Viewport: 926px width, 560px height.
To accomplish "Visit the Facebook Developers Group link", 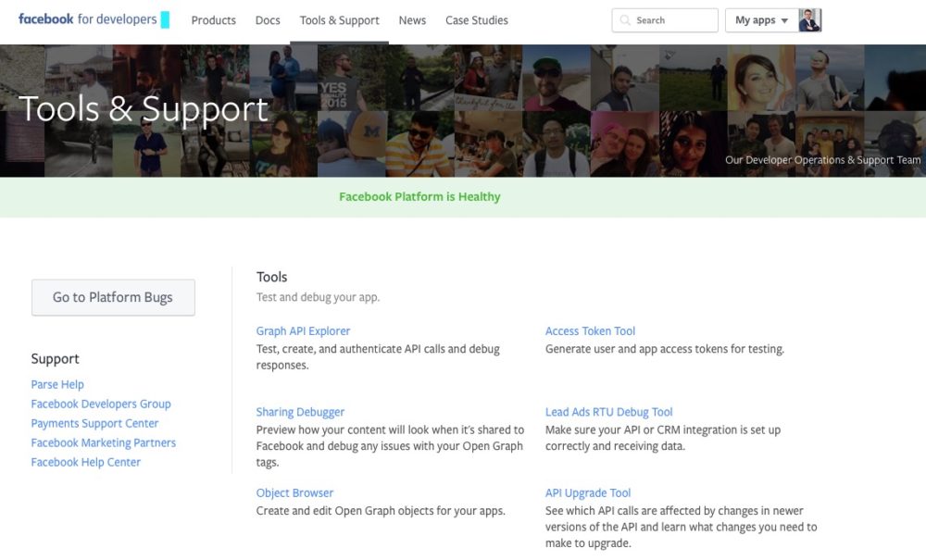I will pyautogui.click(x=101, y=404).
